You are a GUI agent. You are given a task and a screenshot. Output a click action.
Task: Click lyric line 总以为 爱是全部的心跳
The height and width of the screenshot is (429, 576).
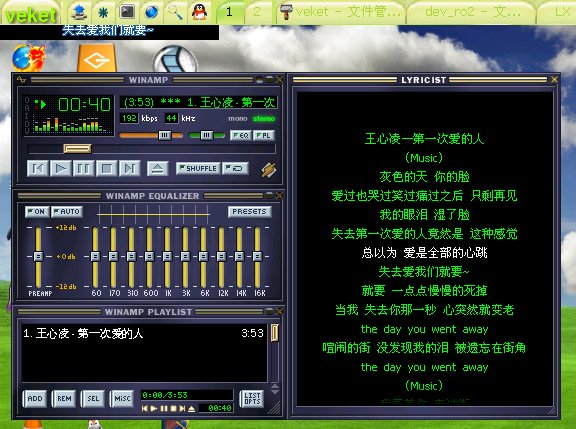coord(424,253)
